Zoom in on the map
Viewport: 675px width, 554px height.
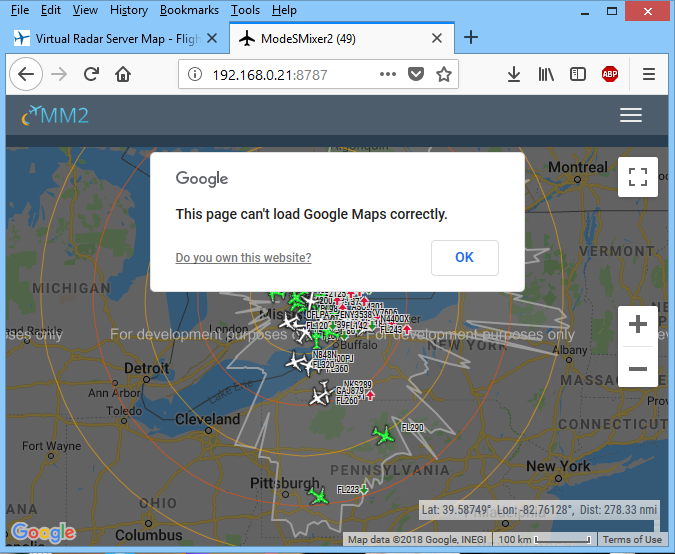point(638,325)
